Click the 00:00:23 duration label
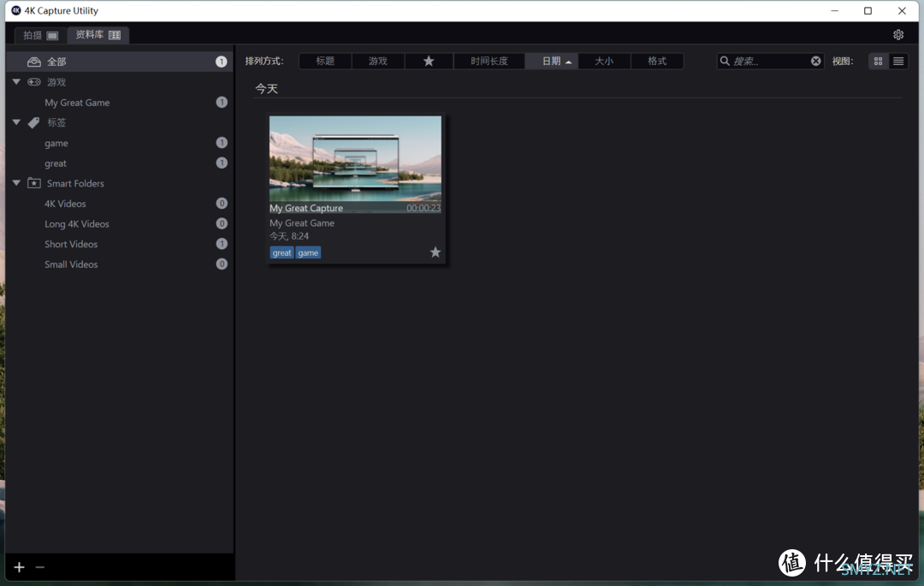Image resolution: width=924 pixels, height=586 pixels. click(x=423, y=208)
